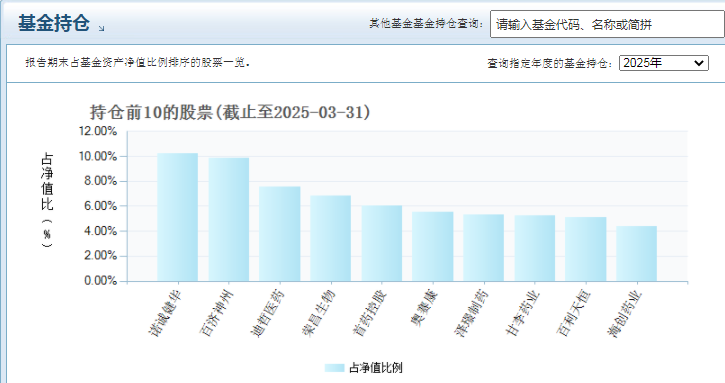Click the fund code search input field
The image size is (725, 383).
pyautogui.click(x=607, y=25)
